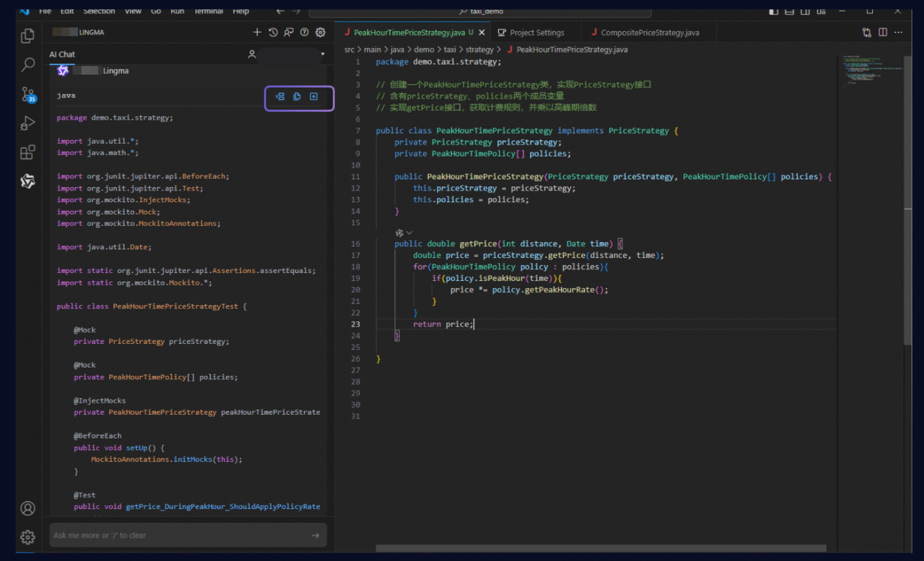Open chat history in Lingma panel
This screenshot has width=924, height=561.
tap(273, 32)
